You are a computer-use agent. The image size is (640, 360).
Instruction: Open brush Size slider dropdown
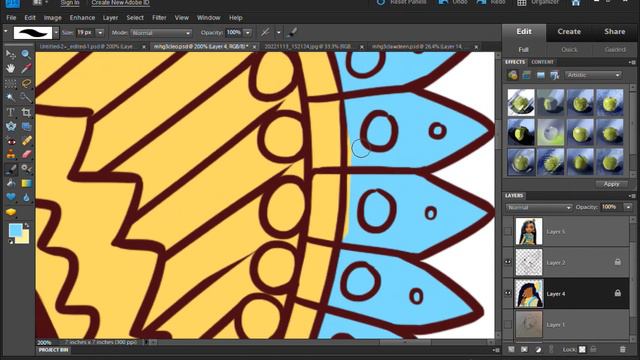click(x=100, y=33)
